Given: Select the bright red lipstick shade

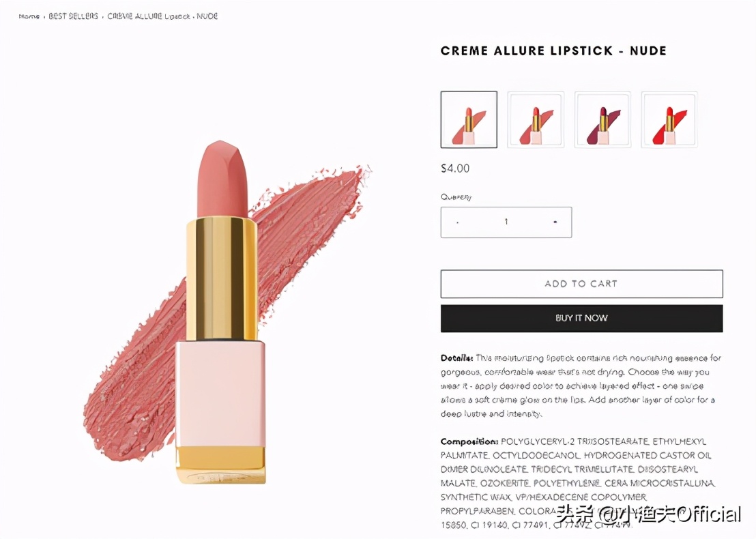Looking at the screenshot, I should (669, 119).
